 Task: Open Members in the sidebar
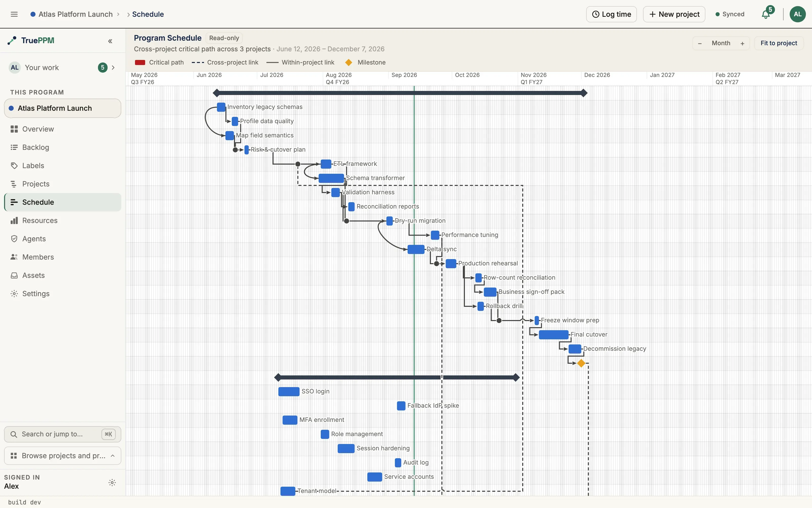(63, 257)
